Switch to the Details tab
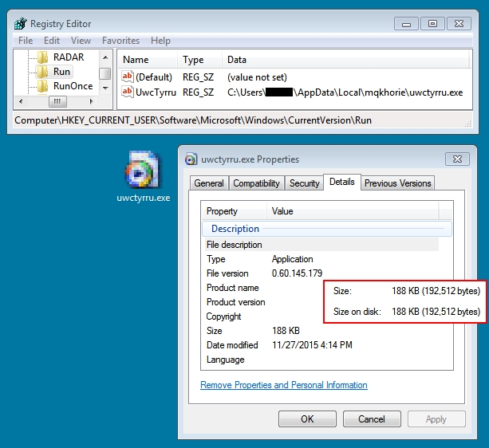Image resolution: width=489 pixels, height=448 pixels. 342,182
